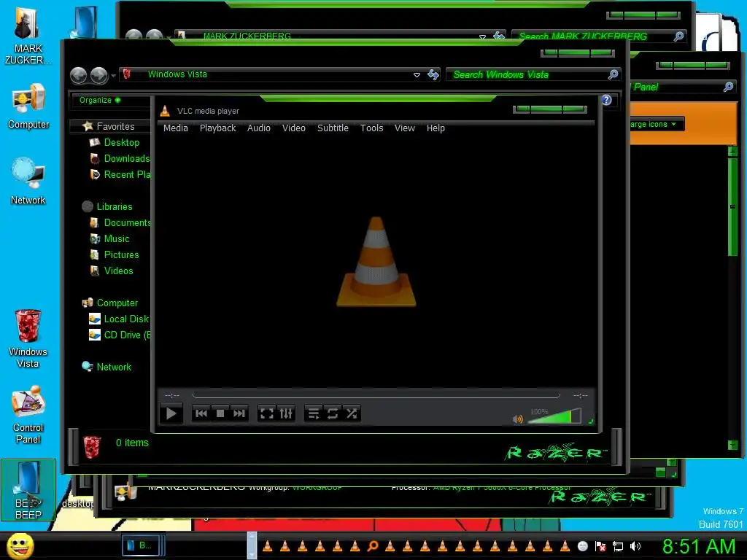Open the VLC View menu
This screenshot has height=560, width=747.
[404, 128]
